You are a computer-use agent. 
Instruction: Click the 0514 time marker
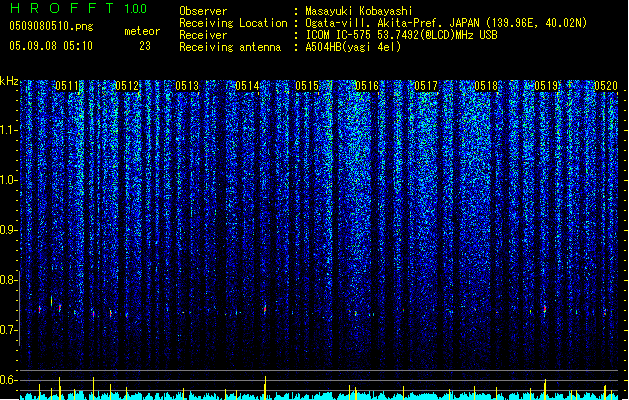(x=247, y=86)
